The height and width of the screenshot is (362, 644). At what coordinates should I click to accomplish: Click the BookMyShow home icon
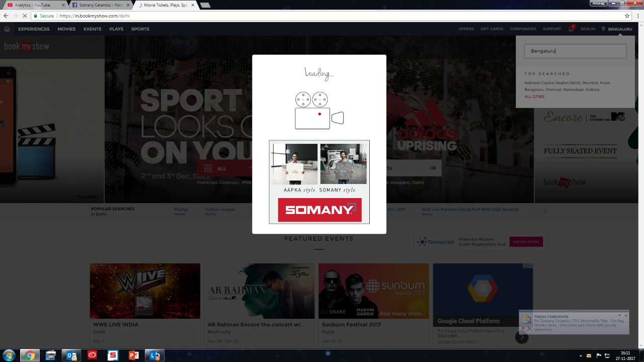tap(7, 29)
